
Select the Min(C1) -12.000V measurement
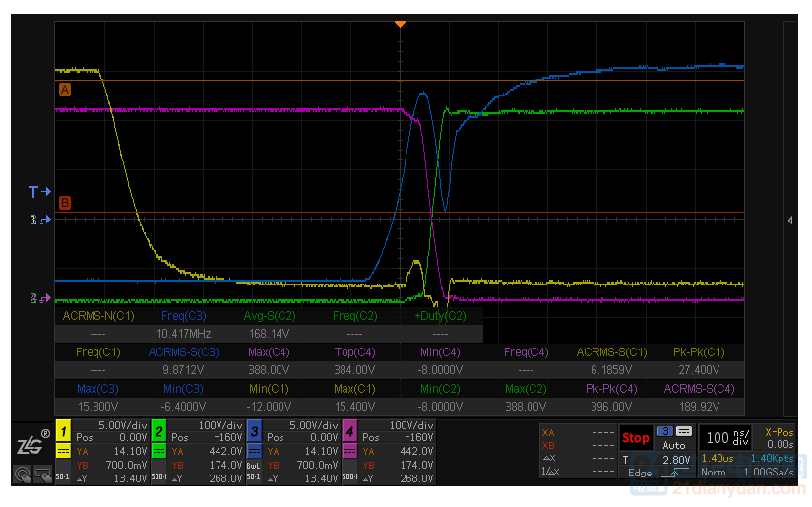[269, 397]
